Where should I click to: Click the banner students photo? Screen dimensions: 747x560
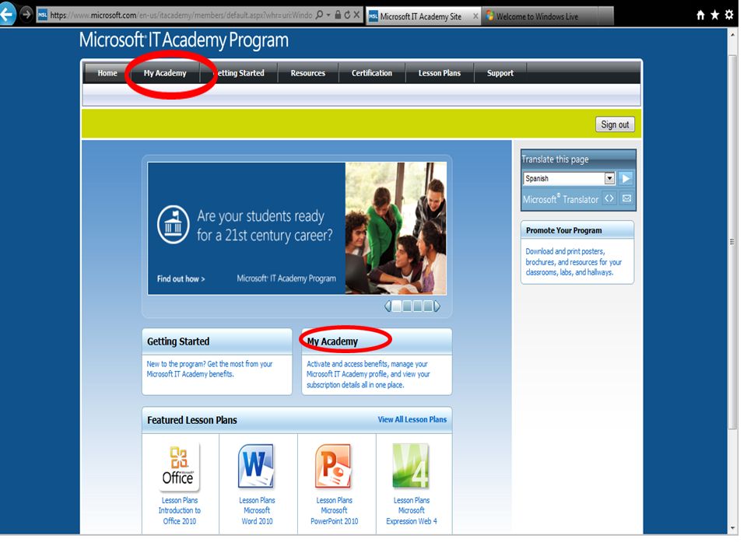pos(395,228)
